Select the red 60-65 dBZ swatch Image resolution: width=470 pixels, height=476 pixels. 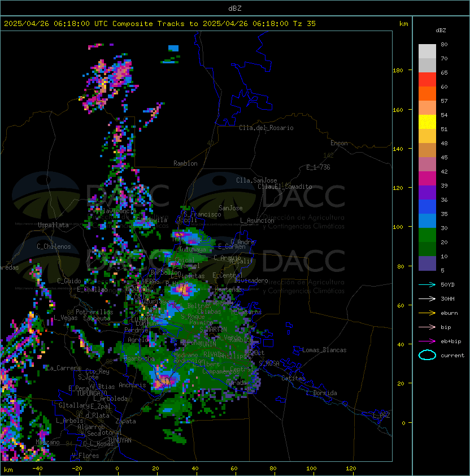tap(427, 80)
